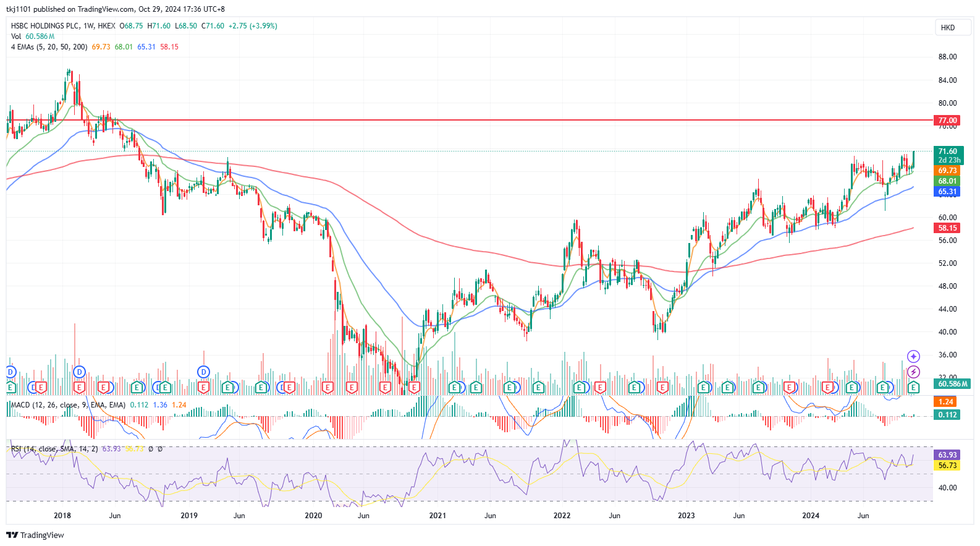Click the purple star marker icon
The height and width of the screenshot is (546, 980).
pos(913,356)
